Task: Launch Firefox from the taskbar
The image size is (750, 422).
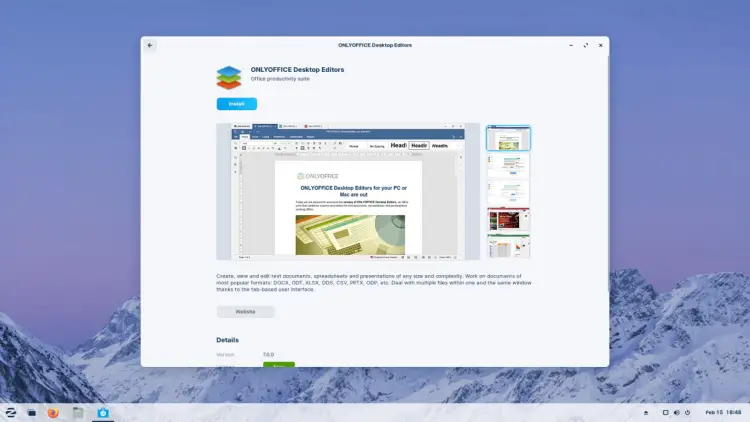Action: pos(53,412)
